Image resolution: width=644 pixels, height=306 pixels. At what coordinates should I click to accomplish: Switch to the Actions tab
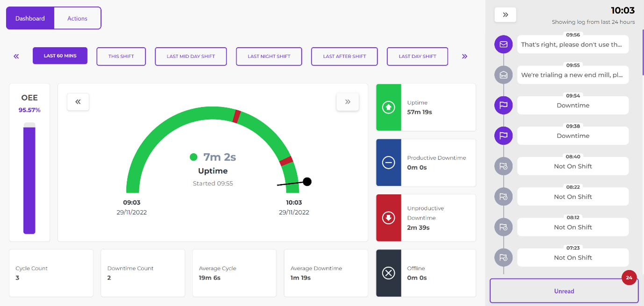pyautogui.click(x=78, y=18)
